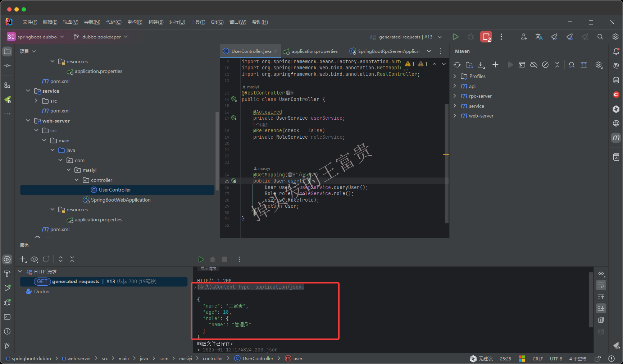The height and width of the screenshot is (364, 623).
Task: Open the Notifications bell in right sidebar
Action: point(616,51)
